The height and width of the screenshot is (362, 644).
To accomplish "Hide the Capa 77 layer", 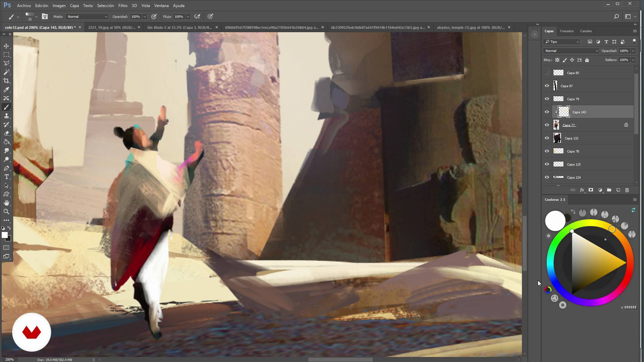I will click(547, 125).
